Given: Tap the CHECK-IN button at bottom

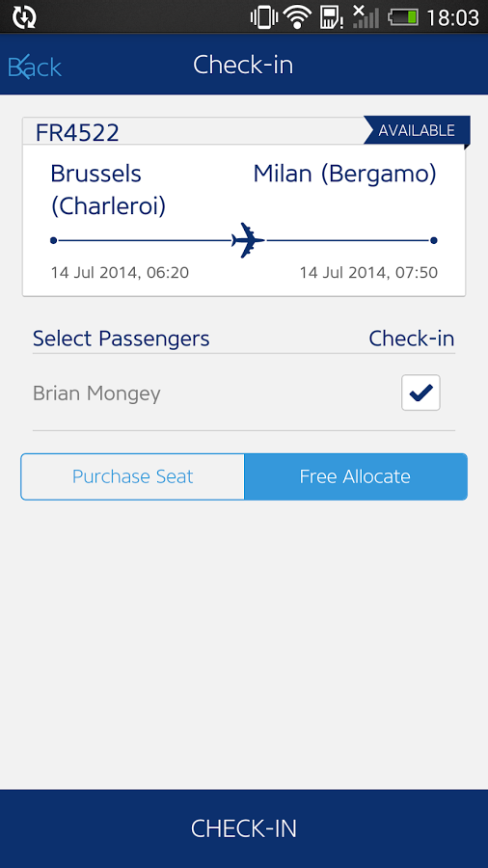Looking at the screenshot, I should (x=244, y=828).
